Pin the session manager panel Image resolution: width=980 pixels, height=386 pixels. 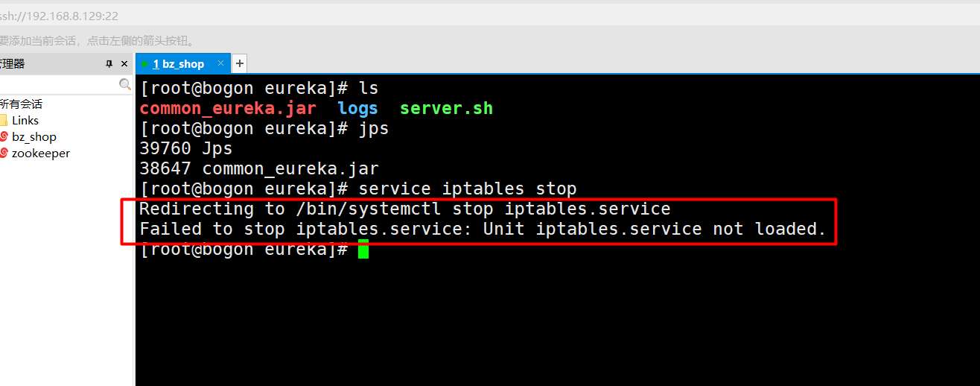[109, 64]
